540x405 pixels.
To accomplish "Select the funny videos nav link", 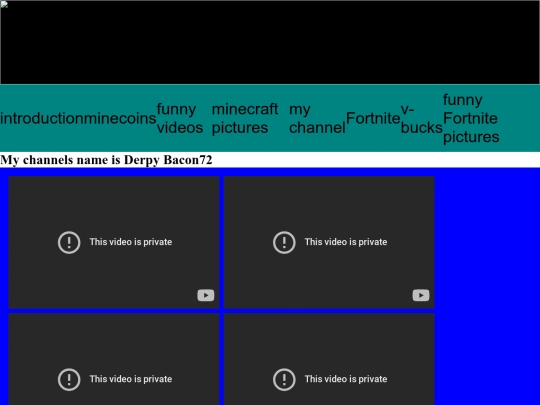I will click(x=180, y=118).
